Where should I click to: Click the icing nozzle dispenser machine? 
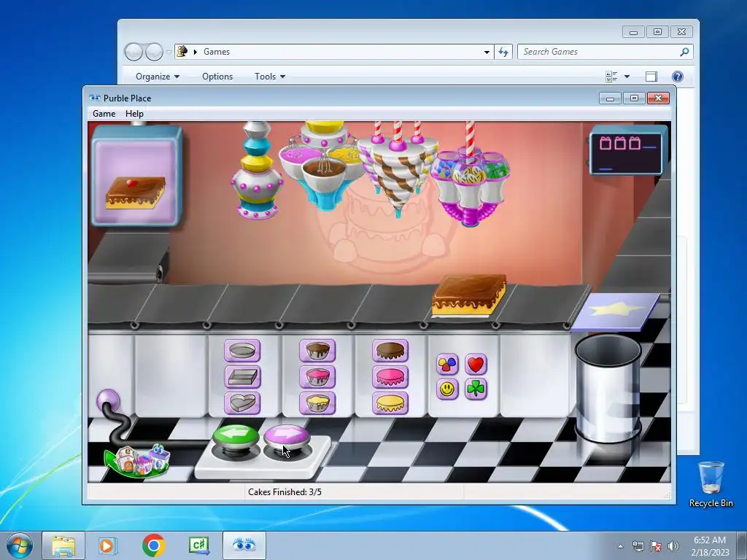point(398,169)
